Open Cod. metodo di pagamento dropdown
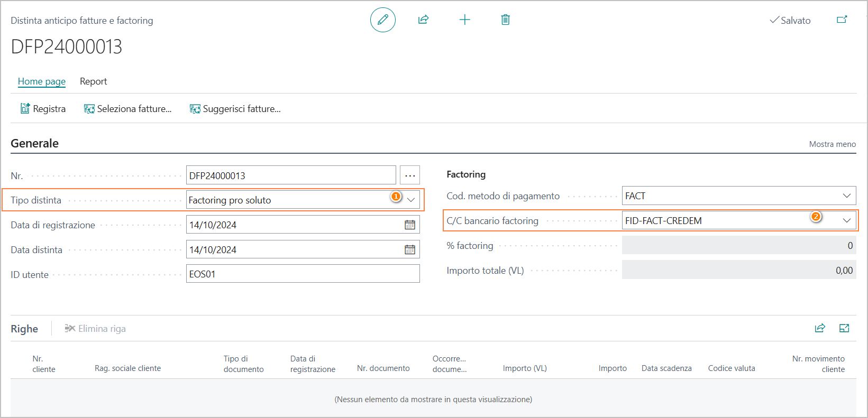This screenshot has width=868, height=418. pyautogui.click(x=846, y=196)
